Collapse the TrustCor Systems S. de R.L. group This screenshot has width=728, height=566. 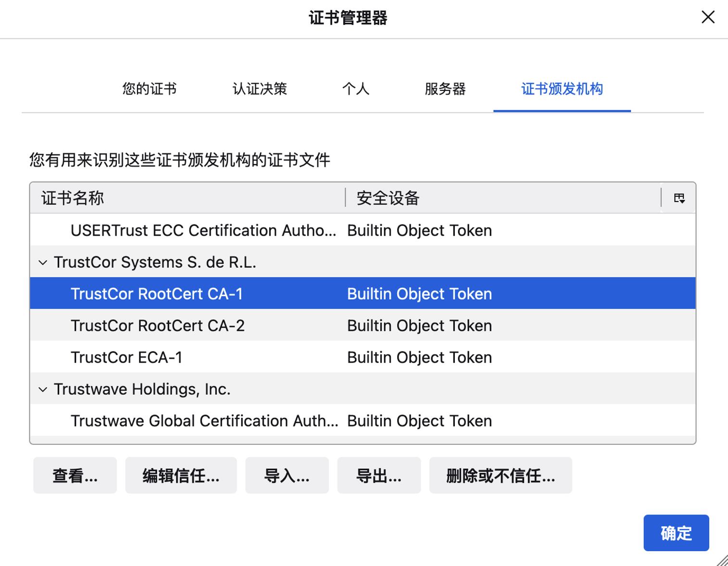pyautogui.click(x=43, y=263)
